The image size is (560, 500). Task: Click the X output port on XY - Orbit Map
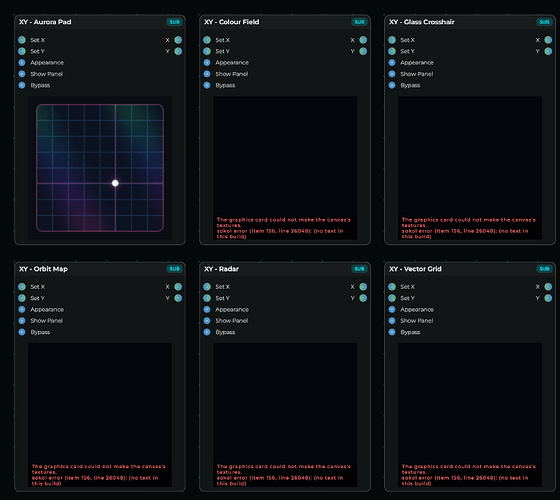[x=178, y=286]
